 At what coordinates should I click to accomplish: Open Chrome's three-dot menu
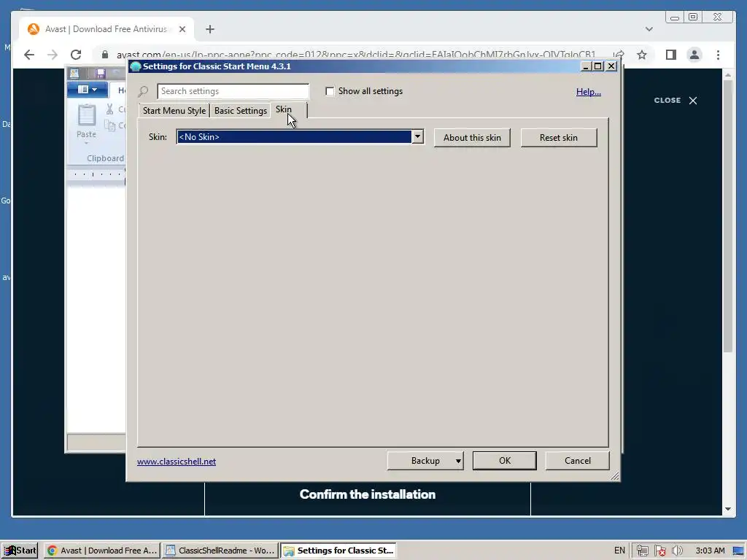[x=718, y=55]
